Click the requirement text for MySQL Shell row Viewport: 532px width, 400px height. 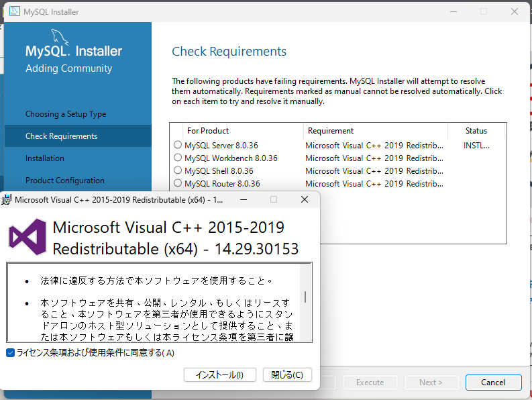[374, 170]
